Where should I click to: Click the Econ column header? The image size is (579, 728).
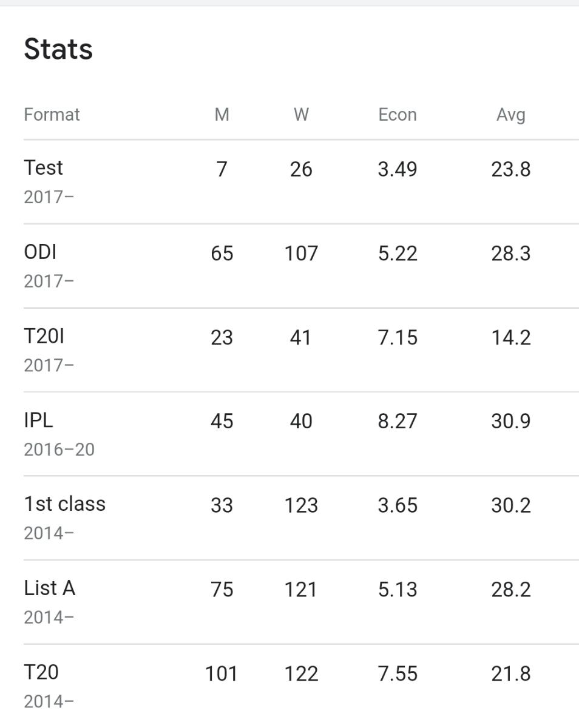(398, 115)
